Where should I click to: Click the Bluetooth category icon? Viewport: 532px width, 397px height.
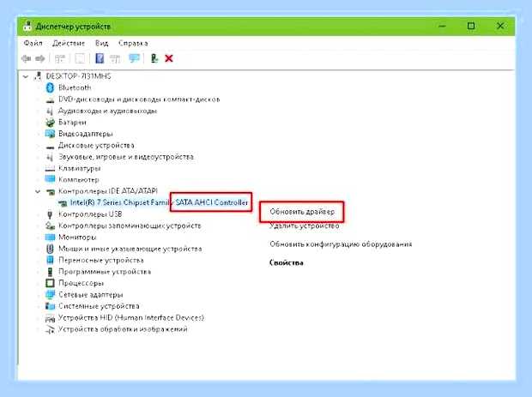[x=50, y=87]
